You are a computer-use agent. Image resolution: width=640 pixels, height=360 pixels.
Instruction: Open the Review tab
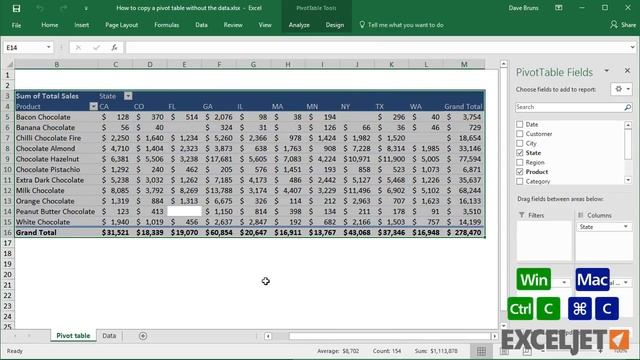pos(233,25)
